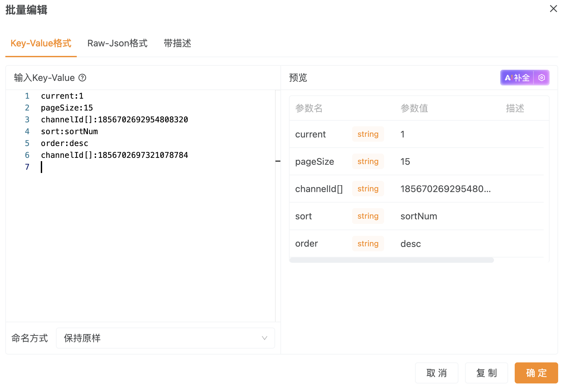Open the Raw-Json格式 tab
The image size is (570, 392).
(117, 43)
